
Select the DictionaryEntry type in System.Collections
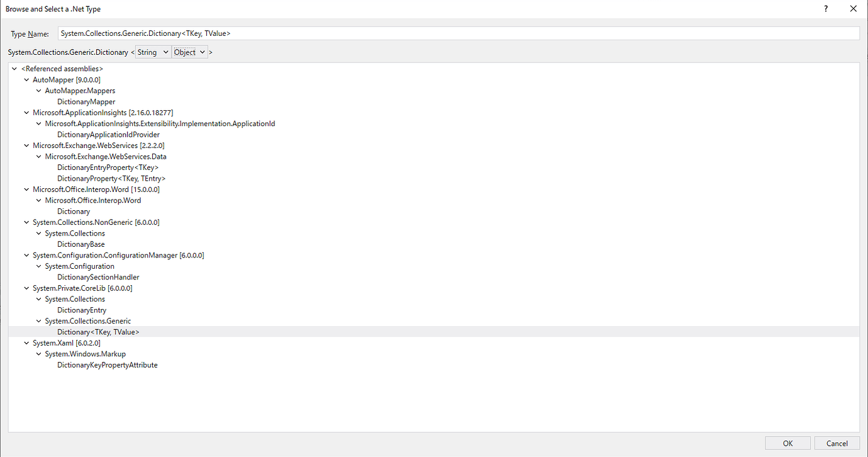[x=81, y=310]
